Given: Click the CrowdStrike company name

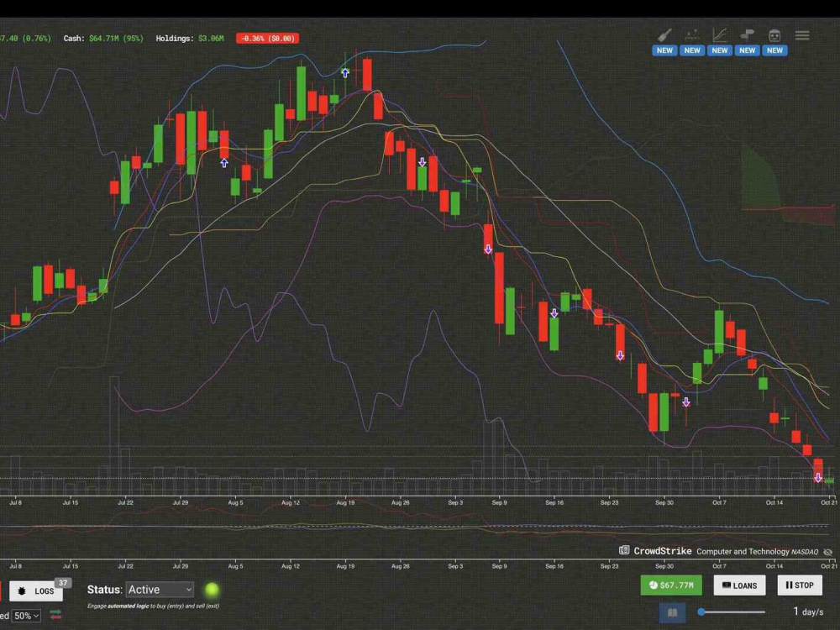Looking at the screenshot, I should [x=663, y=551].
